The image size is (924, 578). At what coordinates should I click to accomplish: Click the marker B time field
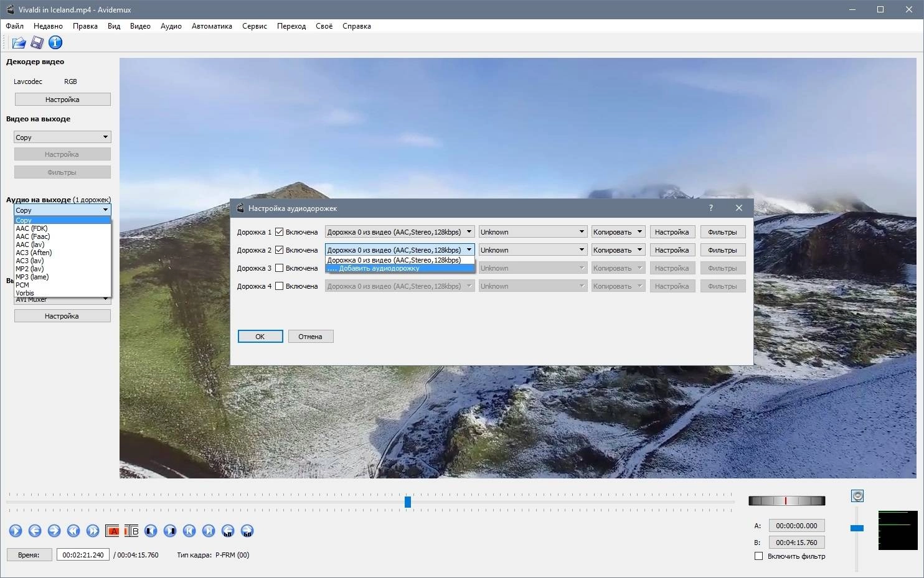(x=796, y=543)
